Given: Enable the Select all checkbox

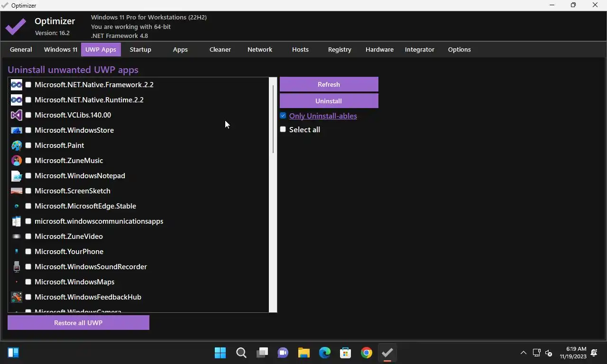Looking at the screenshot, I should (x=283, y=129).
